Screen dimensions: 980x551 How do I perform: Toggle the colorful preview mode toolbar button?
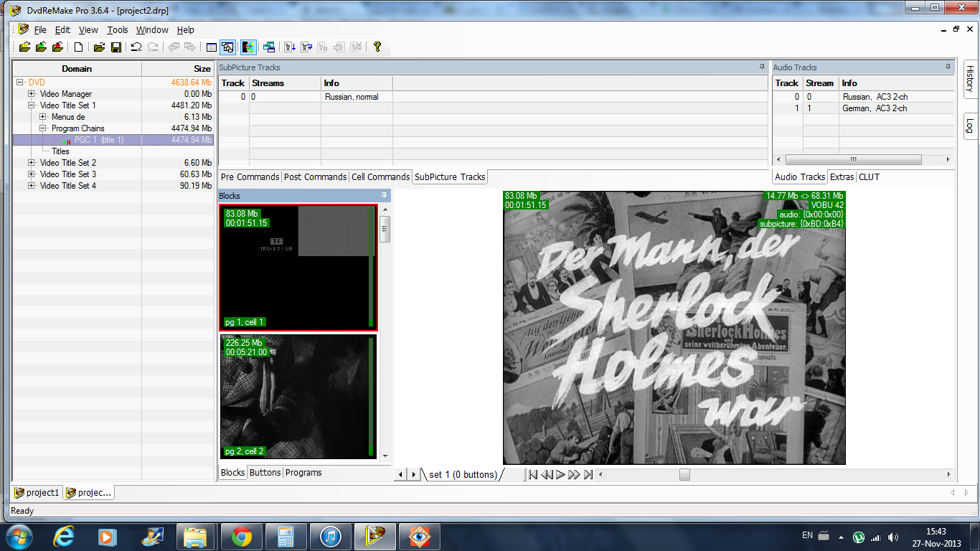(x=248, y=47)
